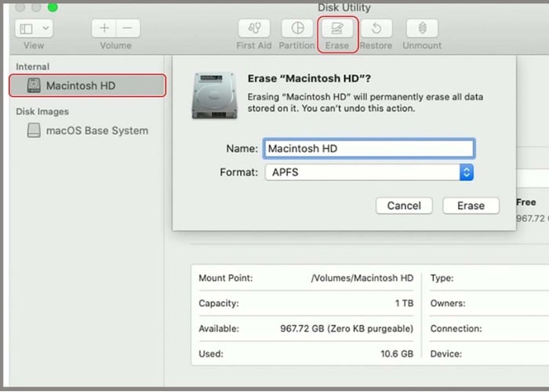
Task: Click the Internal section header
Action: tap(33, 67)
